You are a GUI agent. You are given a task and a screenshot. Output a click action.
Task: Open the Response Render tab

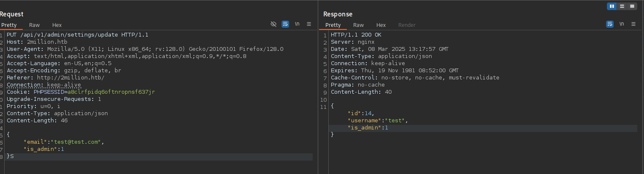point(407,25)
